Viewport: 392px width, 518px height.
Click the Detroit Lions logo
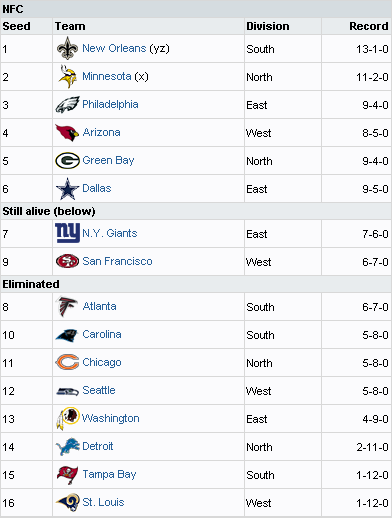coord(67,447)
